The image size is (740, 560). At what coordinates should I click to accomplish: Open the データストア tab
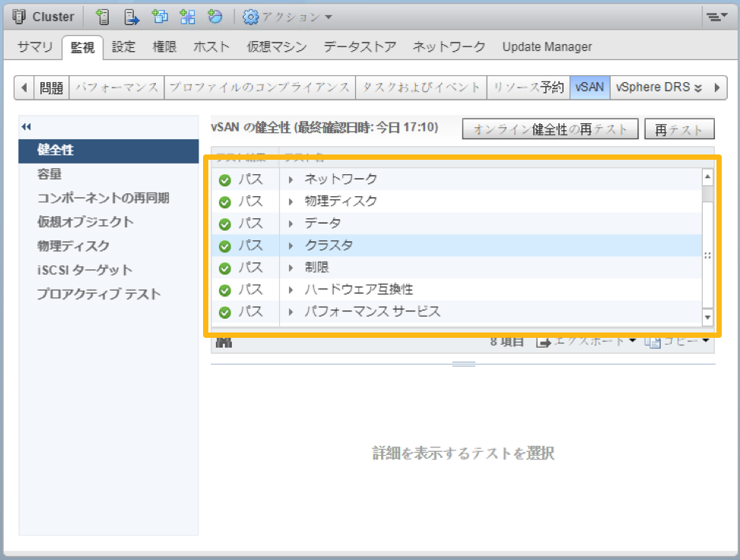[x=360, y=46]
